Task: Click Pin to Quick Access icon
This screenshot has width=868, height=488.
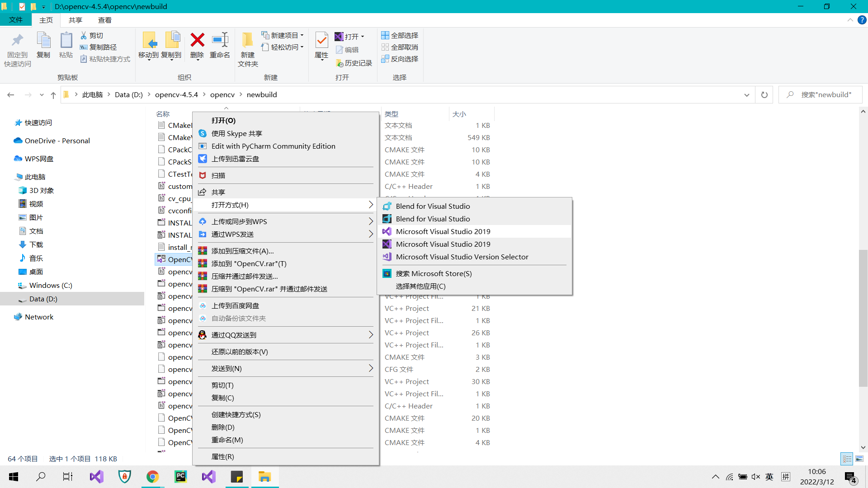Action: [x=18, y=40]
